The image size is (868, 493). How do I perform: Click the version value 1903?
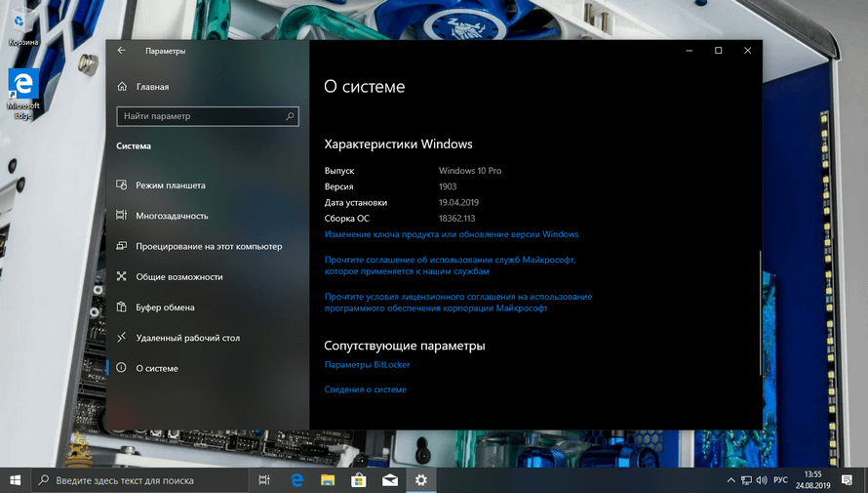[x=448, y=186]
